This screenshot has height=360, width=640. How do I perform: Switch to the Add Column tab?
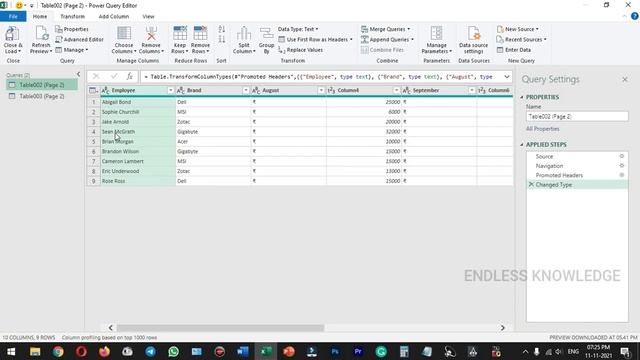113,16
